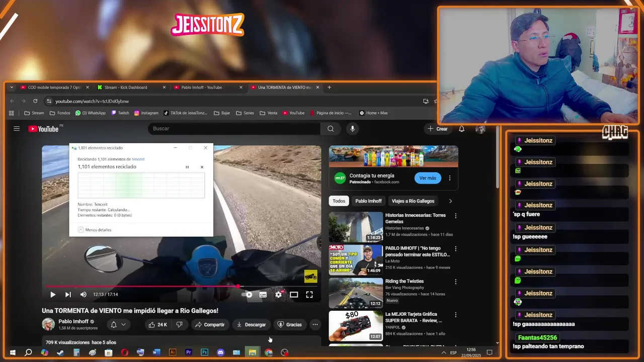644x362 pixels.
Task: Click the tencent link in dialog
Action: coord(138,159)
